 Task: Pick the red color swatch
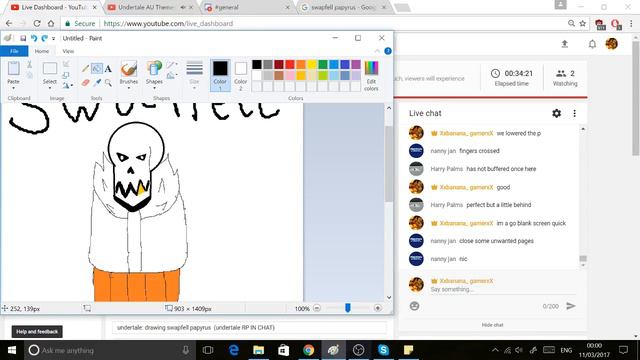click(290, 64)
